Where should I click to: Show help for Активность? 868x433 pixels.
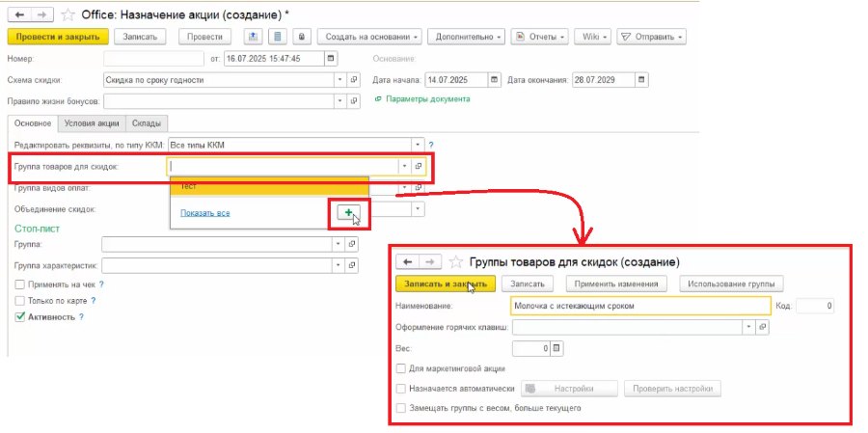pyautogui.click(x=81, y=317)
